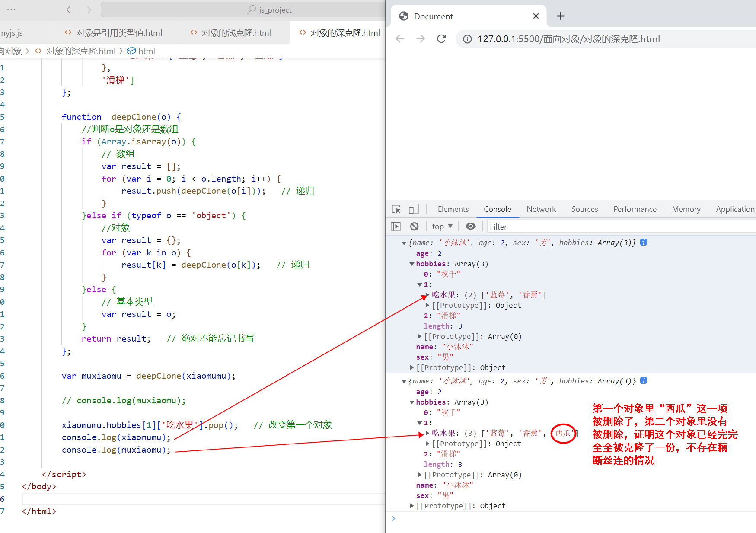Show the console sidebar panel
The height and width of the screenshot is (533, 756).
396,227
